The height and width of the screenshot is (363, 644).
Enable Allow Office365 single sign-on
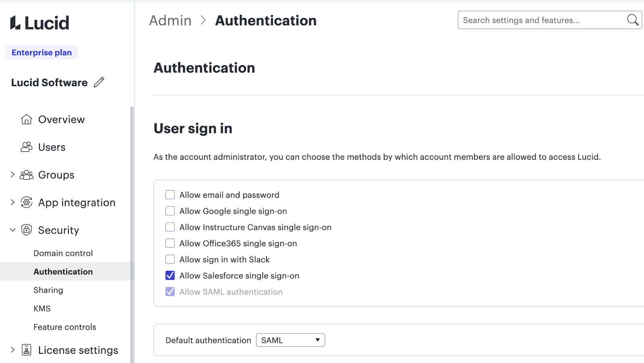pos(170,243)
